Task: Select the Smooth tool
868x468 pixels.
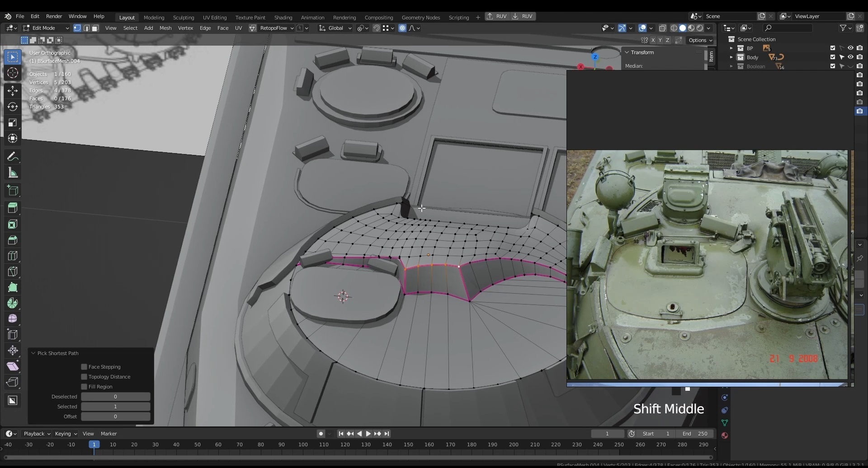Action: tap(13, 319)
